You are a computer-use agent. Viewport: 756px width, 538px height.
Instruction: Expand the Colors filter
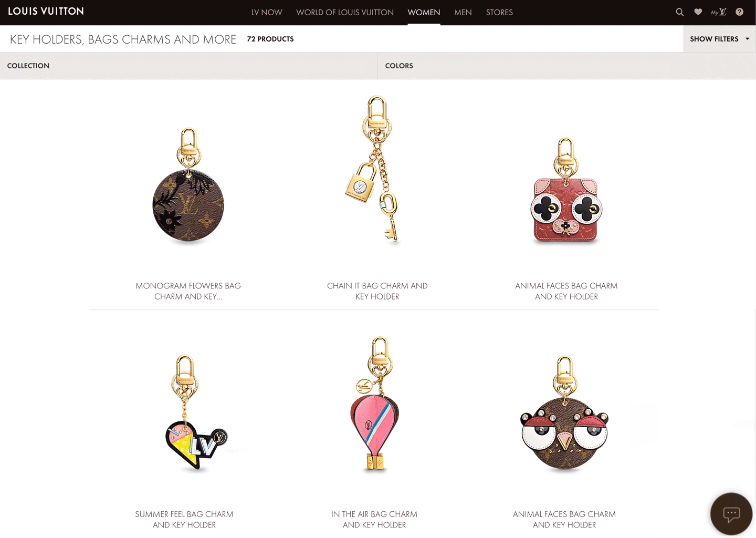coord(567,66)
